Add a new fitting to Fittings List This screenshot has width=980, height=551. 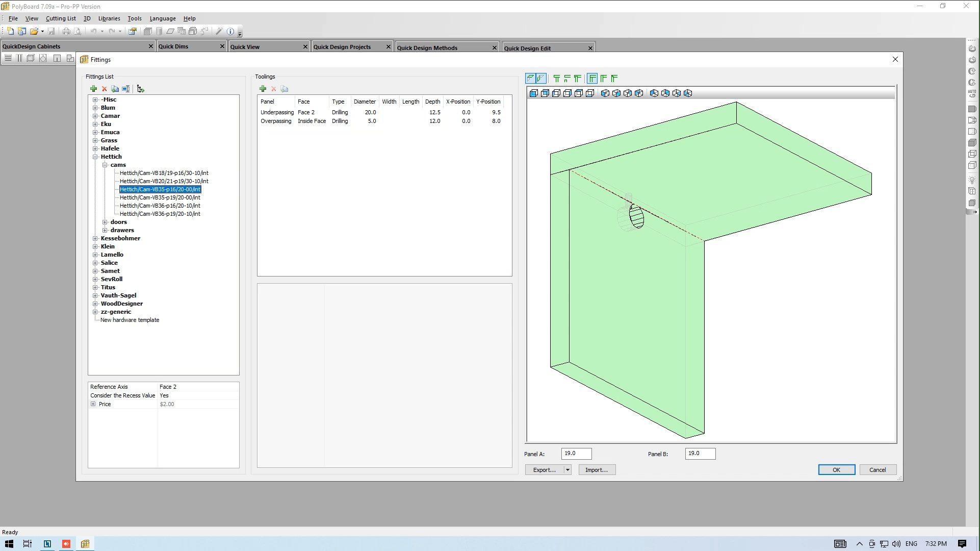[93, 89]
